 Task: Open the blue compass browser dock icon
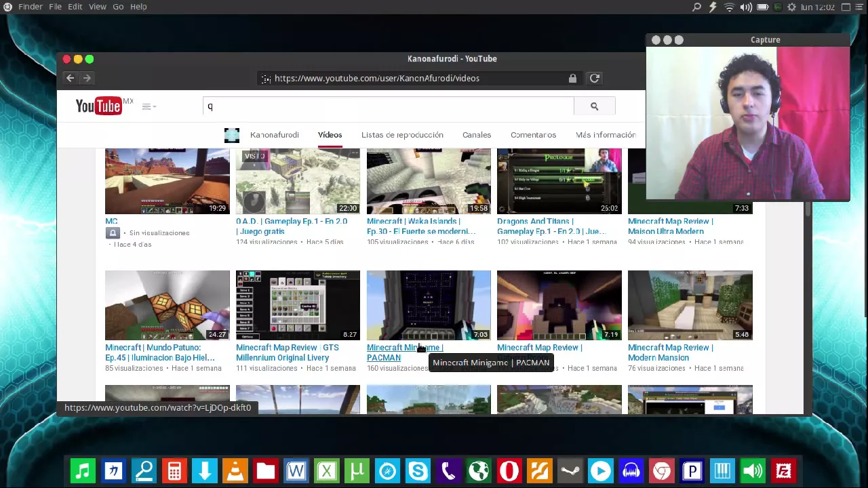pos(387,470)
